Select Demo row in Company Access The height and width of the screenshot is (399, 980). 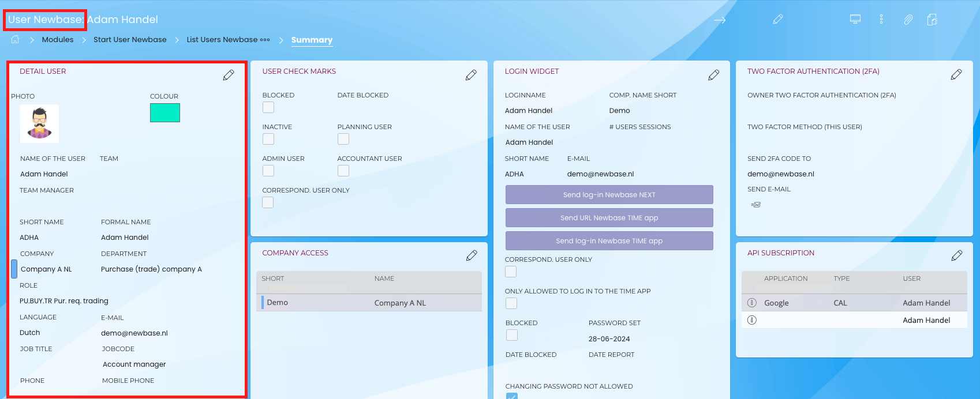click(x=369, y=303)
